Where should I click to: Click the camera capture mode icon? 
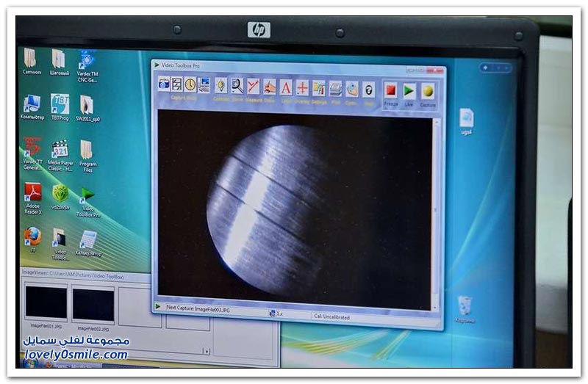point(163,84)
